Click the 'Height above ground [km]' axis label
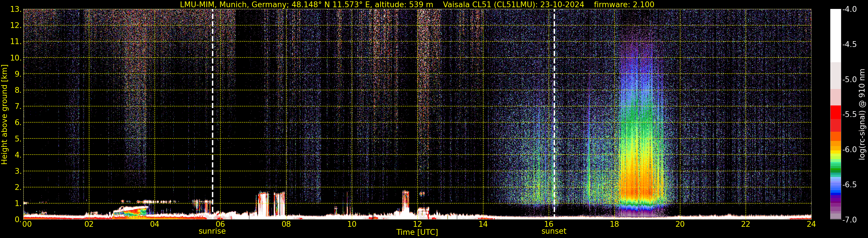The image size is (868, 238). click(x=4, y=115)
